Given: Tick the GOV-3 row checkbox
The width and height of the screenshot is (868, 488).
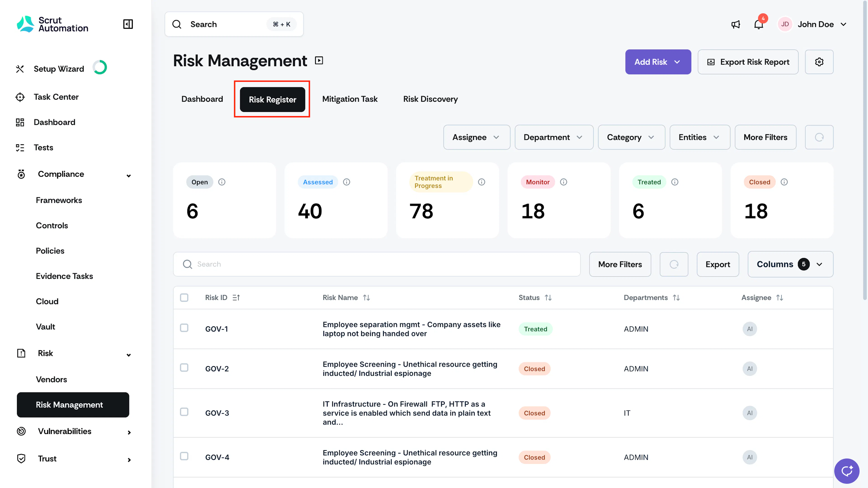Looking at the screenshot, I should point(184,412).
